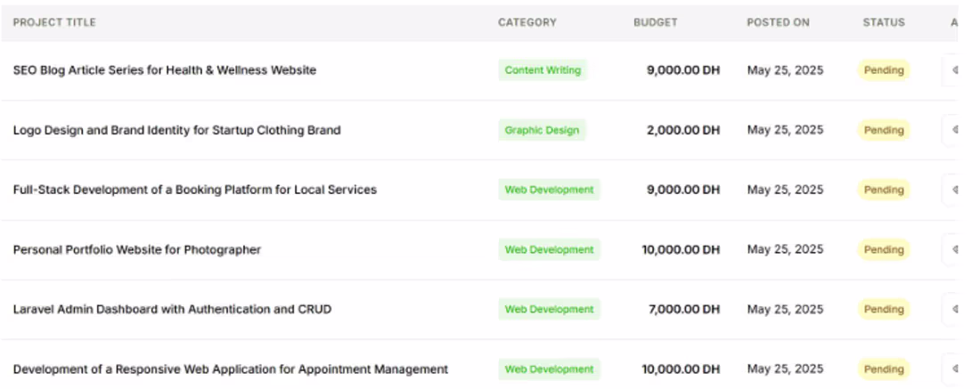
Task: Click Pending status badge of Booking Platform row
Action: pyautogui.click(x=884, y=190)
